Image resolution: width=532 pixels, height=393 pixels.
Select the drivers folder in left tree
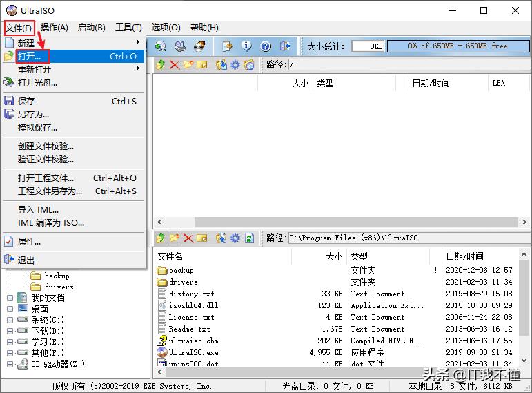pyautogui.click(x=59, y=287)
